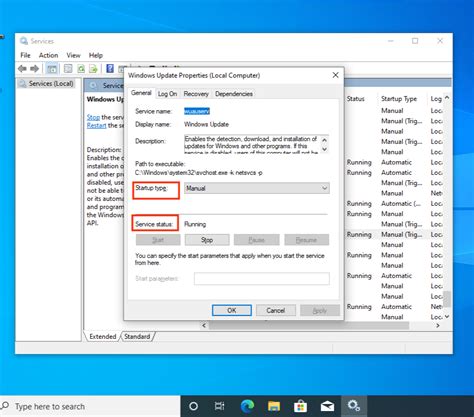Click the Services gears icon on the taskbar
The height and width of the screenshot is (417, 474).
[354, 406]
